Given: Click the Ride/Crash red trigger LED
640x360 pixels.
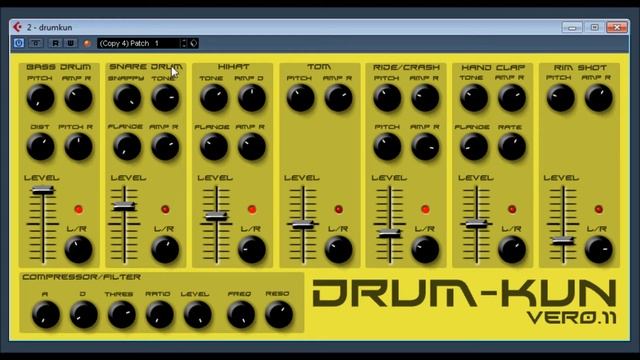Looking at the screenshot, I should [425, 209].
